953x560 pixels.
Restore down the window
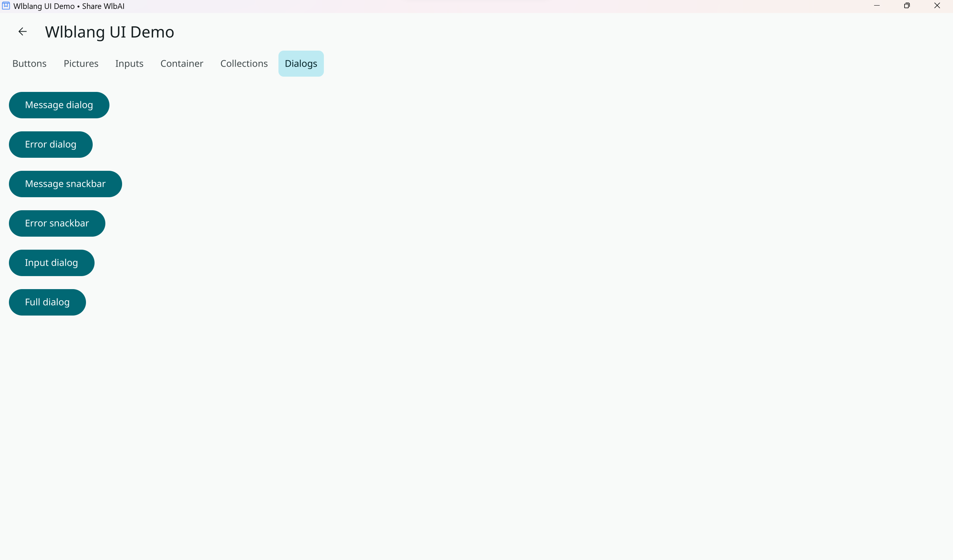coord(907,6)
